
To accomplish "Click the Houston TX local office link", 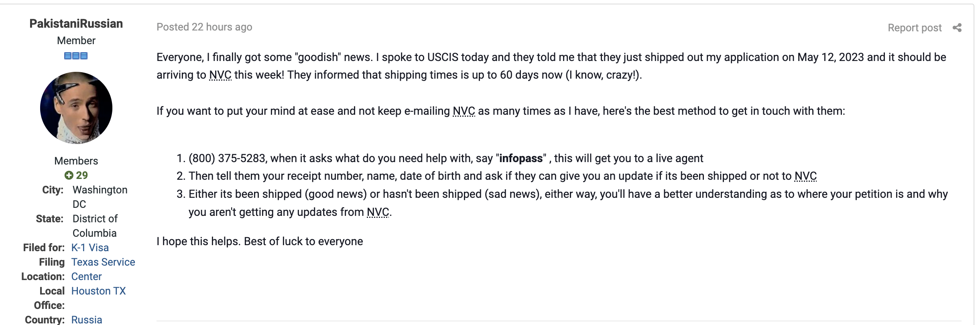I will [99, 291].
